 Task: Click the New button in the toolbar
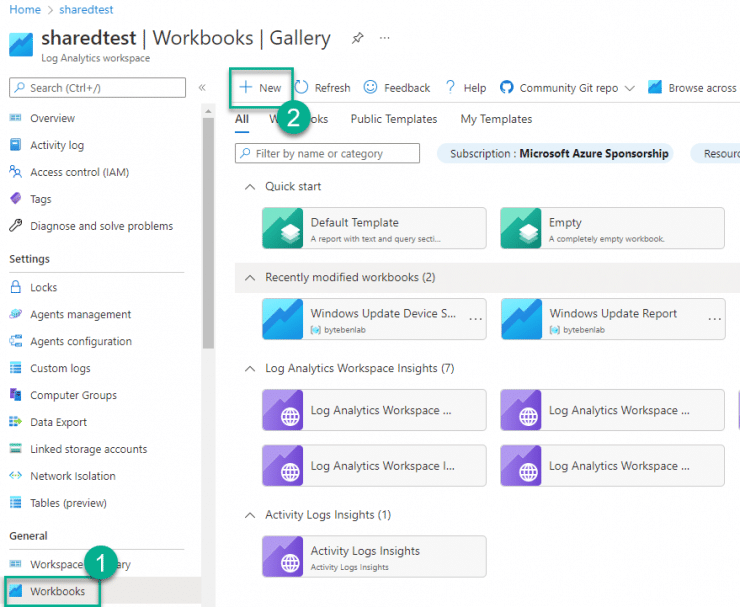260,88
